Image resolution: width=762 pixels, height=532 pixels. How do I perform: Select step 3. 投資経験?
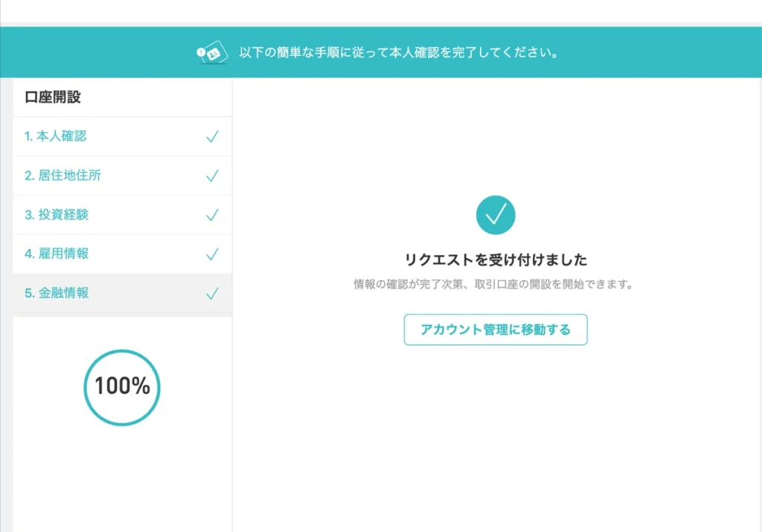(x=57, y=215)
